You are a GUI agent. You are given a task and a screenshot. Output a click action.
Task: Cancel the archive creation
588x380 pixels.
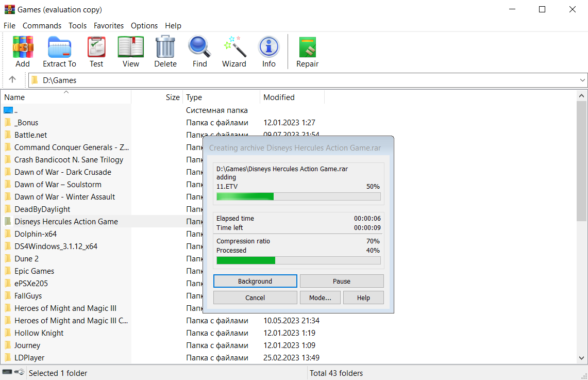click(255, 298)
